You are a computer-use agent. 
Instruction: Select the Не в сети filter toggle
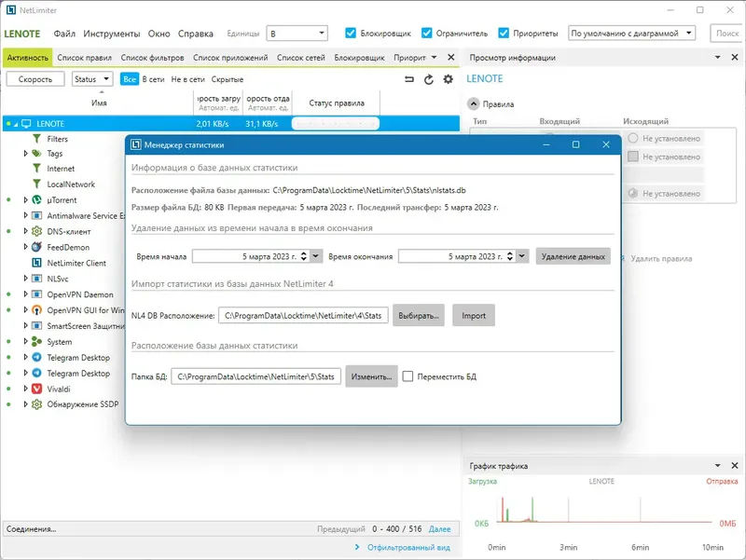tap(188, 79)
